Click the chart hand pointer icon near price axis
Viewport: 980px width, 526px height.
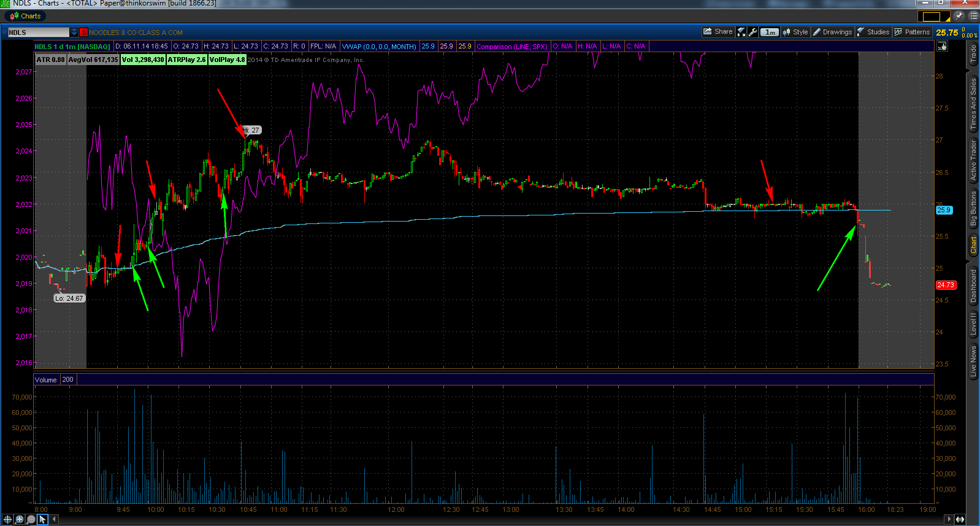[x=942, y=46]
